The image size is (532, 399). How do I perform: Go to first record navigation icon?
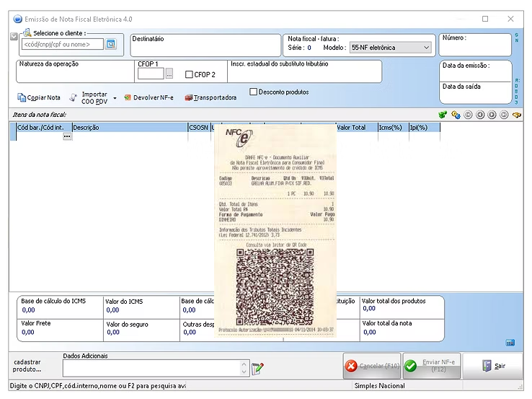[x=468, y=115]
